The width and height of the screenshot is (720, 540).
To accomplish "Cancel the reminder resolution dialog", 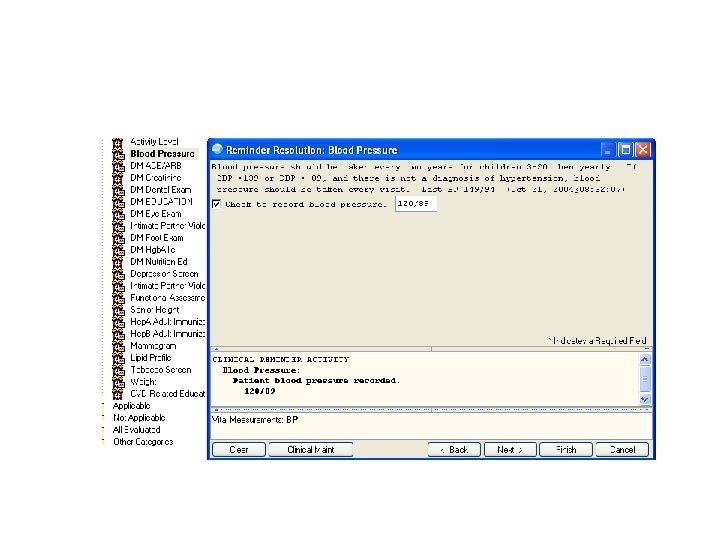I will coord(622,450).
